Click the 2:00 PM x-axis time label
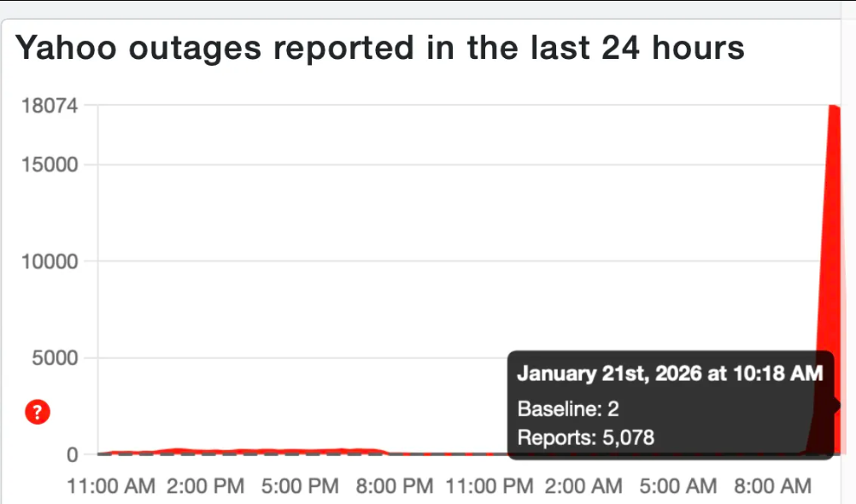The height and width of the screenshot is (504, 856). pyautogui.click(x=206, y=487)
